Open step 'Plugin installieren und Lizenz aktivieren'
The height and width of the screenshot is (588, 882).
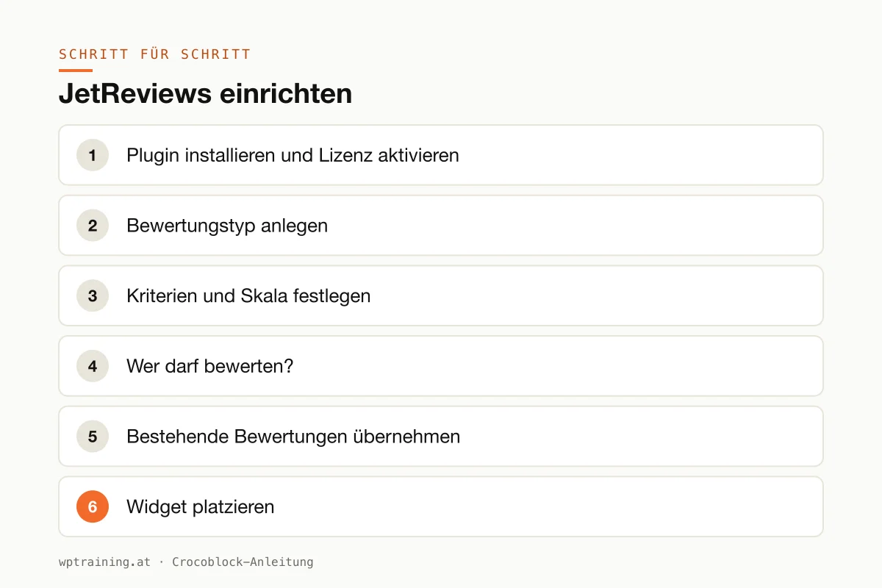441,155
